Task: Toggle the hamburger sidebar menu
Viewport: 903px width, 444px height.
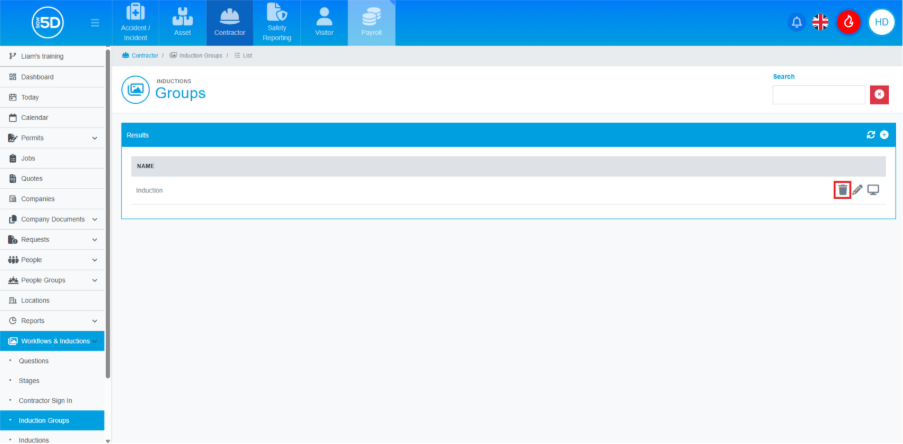Action: point(95,23)
